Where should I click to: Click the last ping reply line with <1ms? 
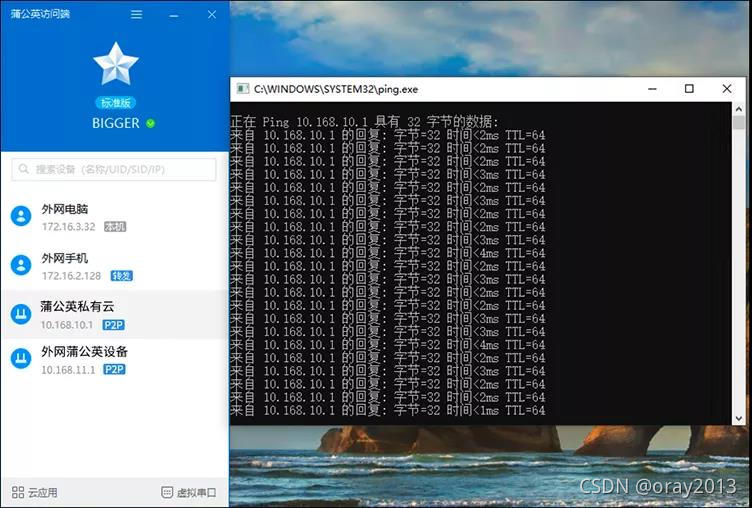388,410
